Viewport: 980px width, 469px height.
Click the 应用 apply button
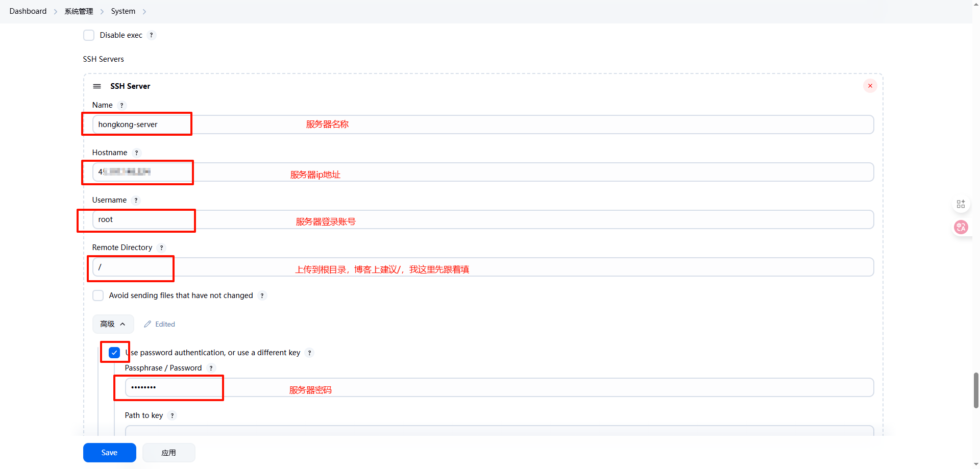pos(168,453)
